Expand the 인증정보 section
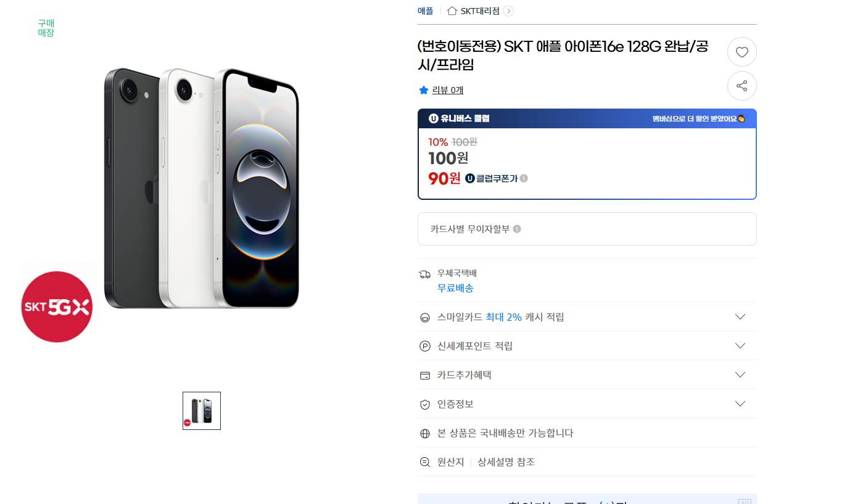The image size is (855, 504). pyautogui.click(x=740, y=404)
